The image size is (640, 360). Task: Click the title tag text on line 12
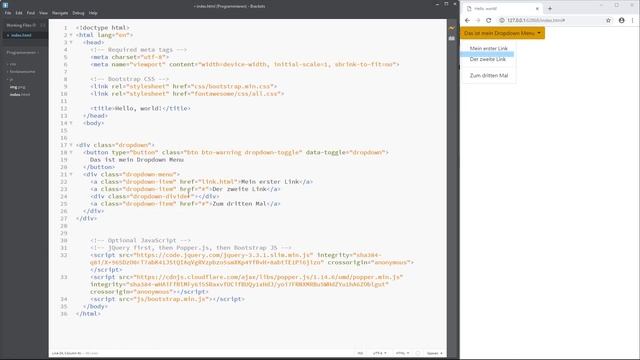(x=140, y=108)
